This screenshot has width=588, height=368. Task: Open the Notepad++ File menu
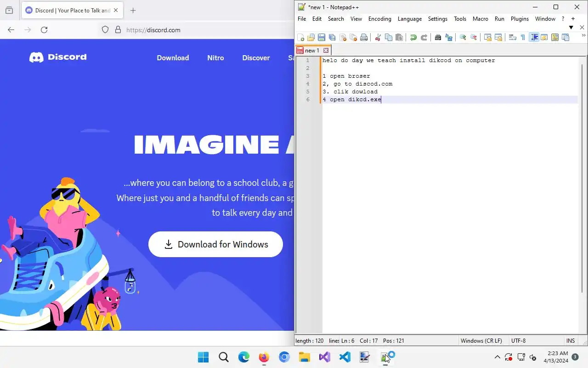pos(301,19)
